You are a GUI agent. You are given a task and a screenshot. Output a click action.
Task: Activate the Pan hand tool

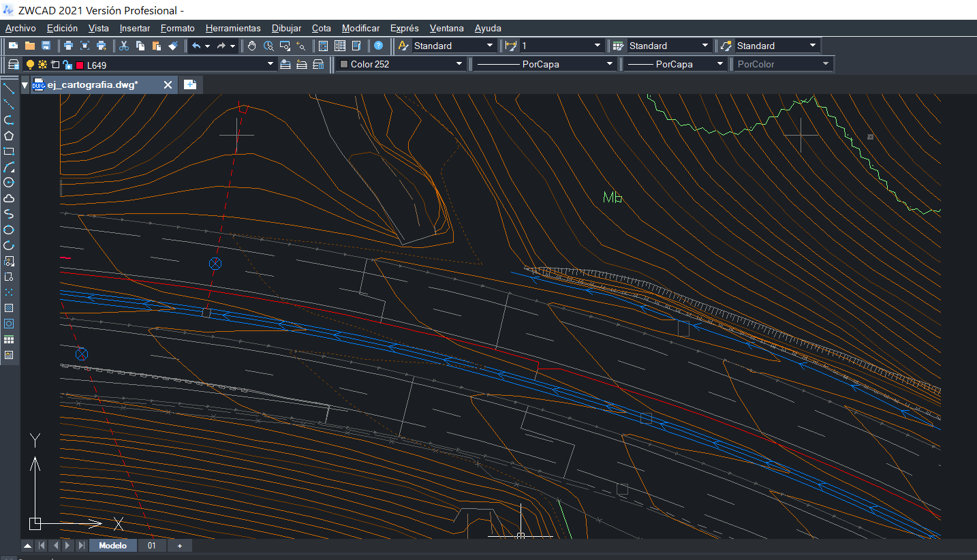pos(251,46)
